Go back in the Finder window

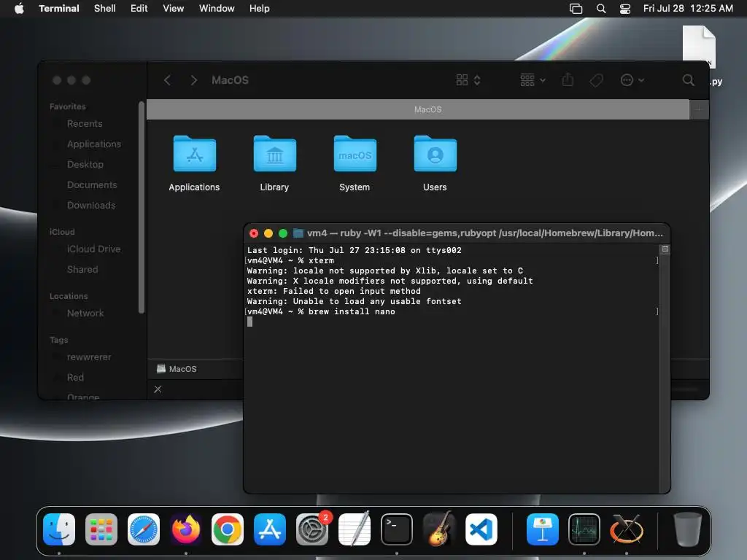(x=167, y=80)
